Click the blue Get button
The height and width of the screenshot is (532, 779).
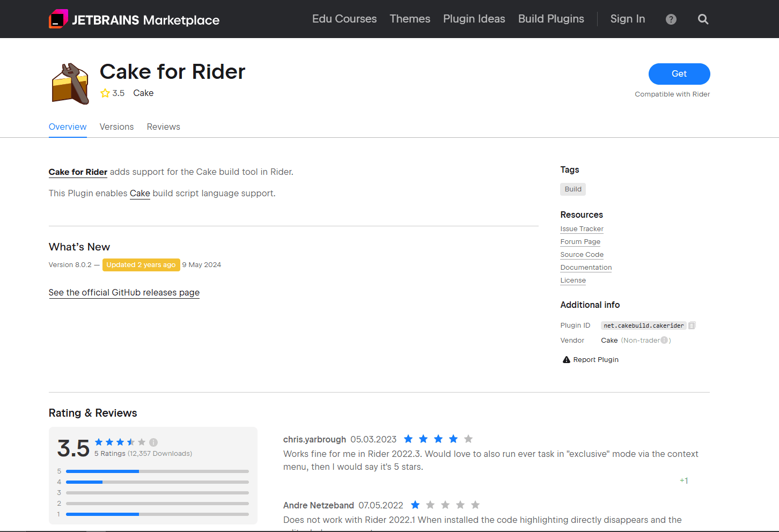[679, 74]
